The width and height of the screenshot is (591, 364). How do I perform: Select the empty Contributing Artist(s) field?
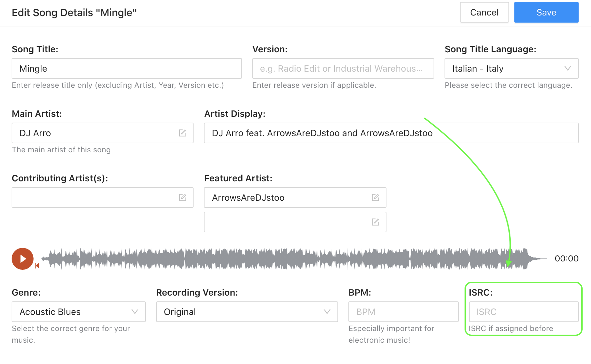(103, 197)
